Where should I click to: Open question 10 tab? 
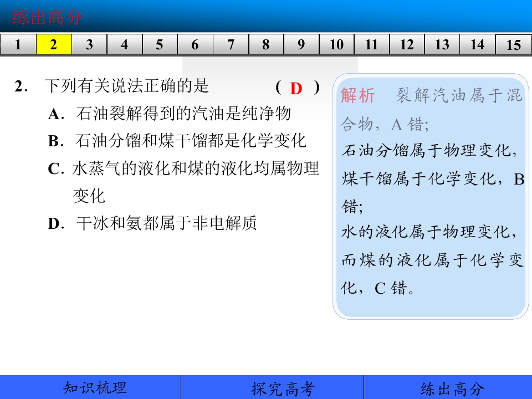tap(336, 44)
